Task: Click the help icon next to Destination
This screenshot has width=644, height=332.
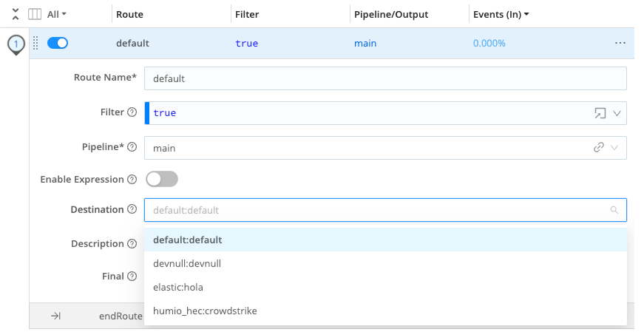Action: tap(132, 210)
